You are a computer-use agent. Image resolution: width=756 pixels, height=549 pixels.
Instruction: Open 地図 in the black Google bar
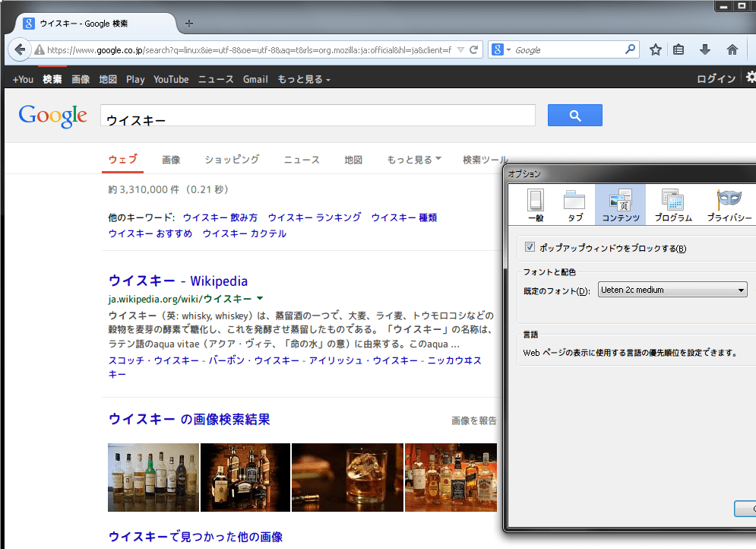point(108,80)
